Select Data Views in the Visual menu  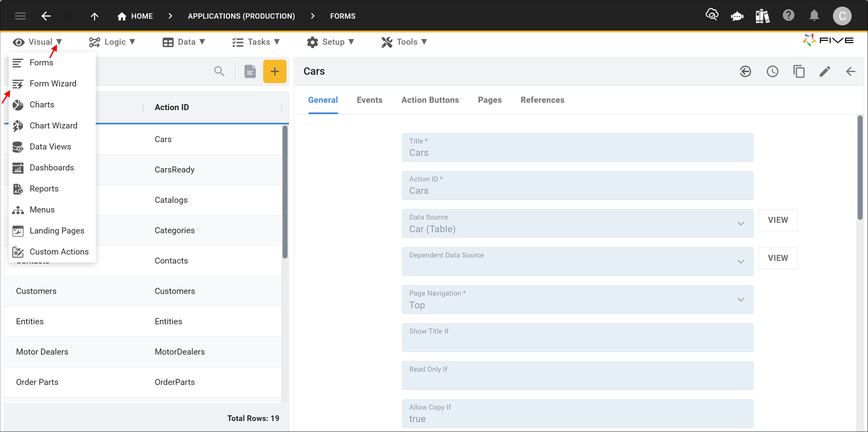coord(52,147)
